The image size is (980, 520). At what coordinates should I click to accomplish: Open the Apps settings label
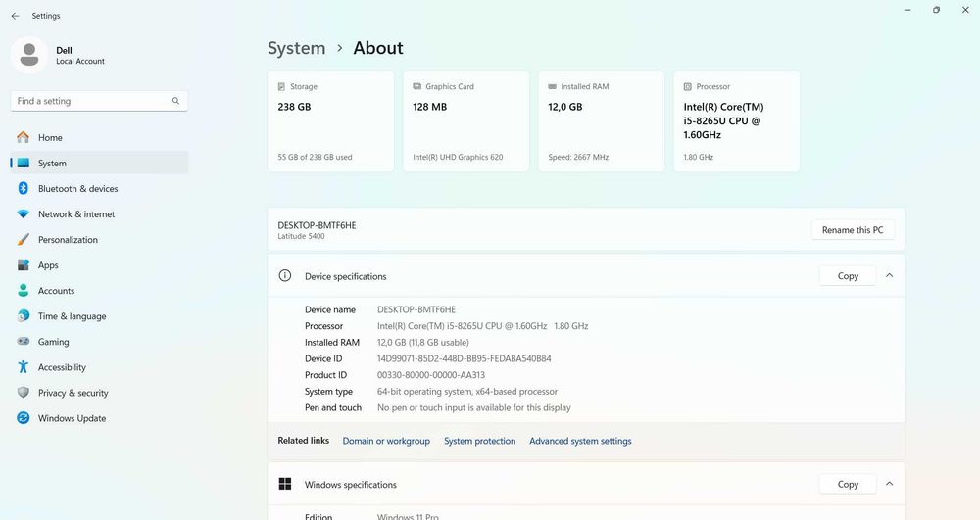[x=48, y=265]
